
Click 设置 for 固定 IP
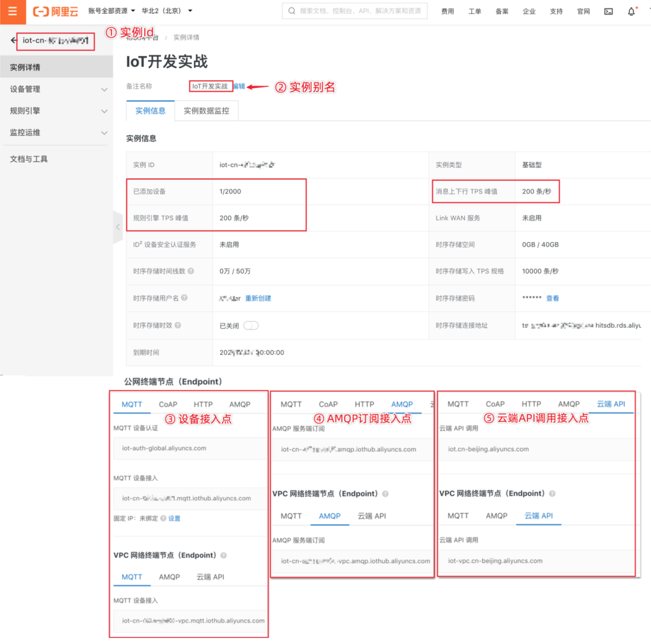pos(174,518)
